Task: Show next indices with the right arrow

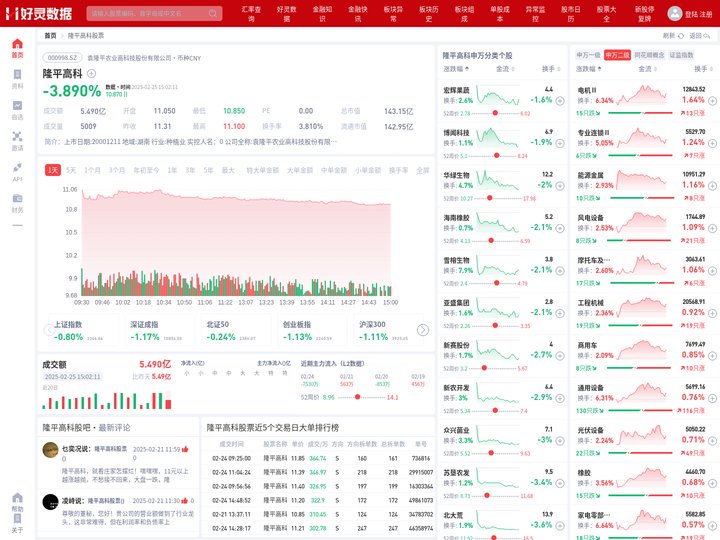Action: (x=422, y=330)
